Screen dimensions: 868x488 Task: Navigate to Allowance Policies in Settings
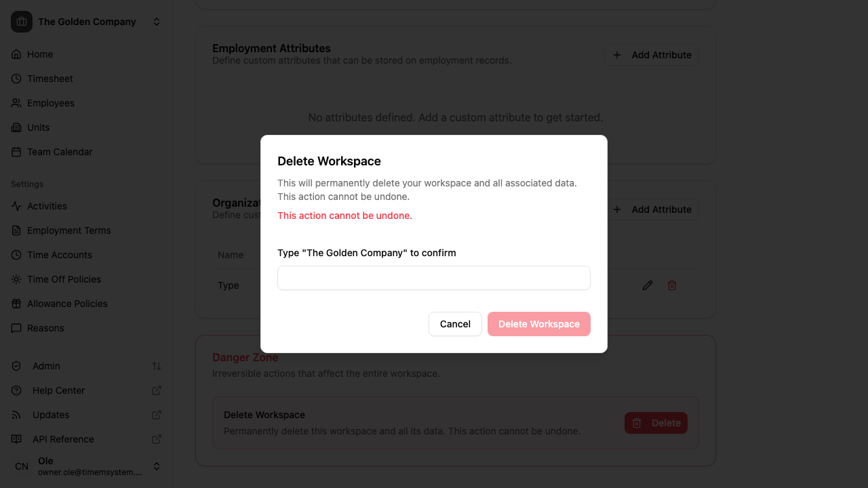[x=67, y=304]
